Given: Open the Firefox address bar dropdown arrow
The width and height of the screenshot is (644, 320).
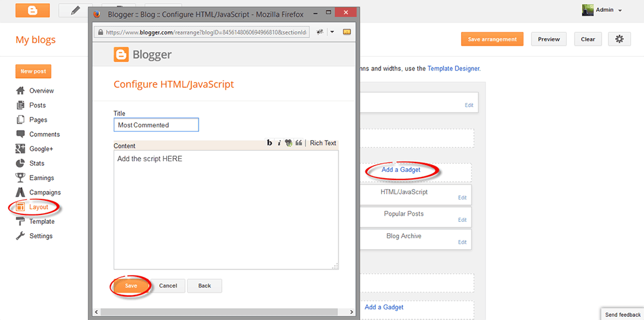Looking at the screenshot, I should point(332,32).
